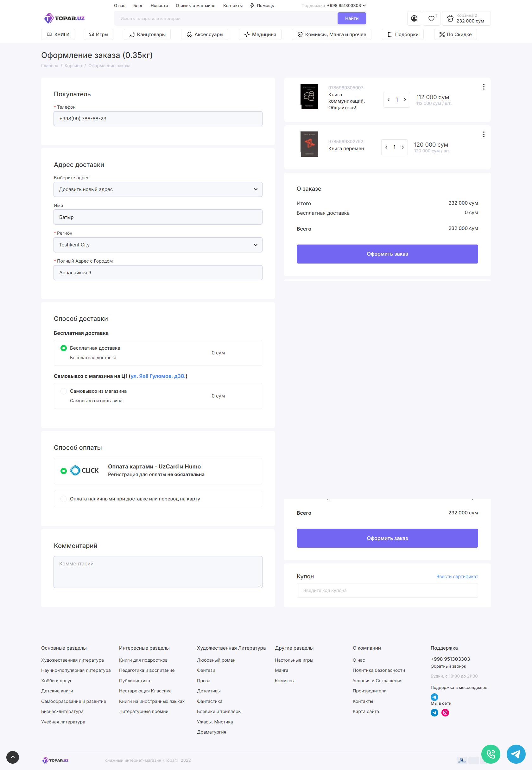Expand the Выберите адрес dropdown
Viewport: 532px width, 770px height.
158,189
